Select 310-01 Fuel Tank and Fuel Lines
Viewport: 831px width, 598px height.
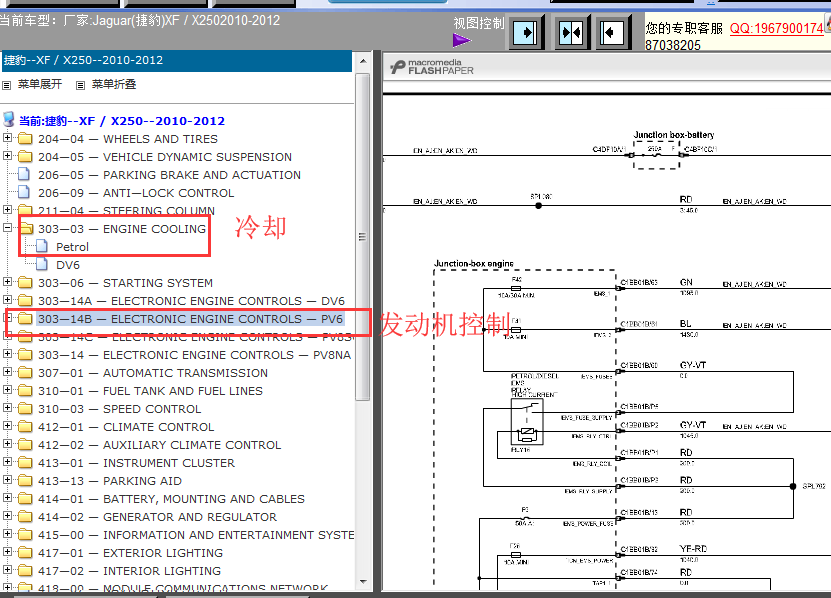click(151, 391)
